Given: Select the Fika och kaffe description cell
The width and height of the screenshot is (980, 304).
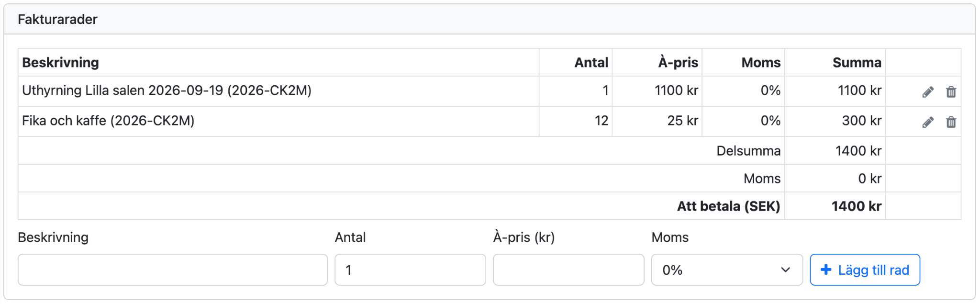Looking at the screenshot, I should coord(278,121).
